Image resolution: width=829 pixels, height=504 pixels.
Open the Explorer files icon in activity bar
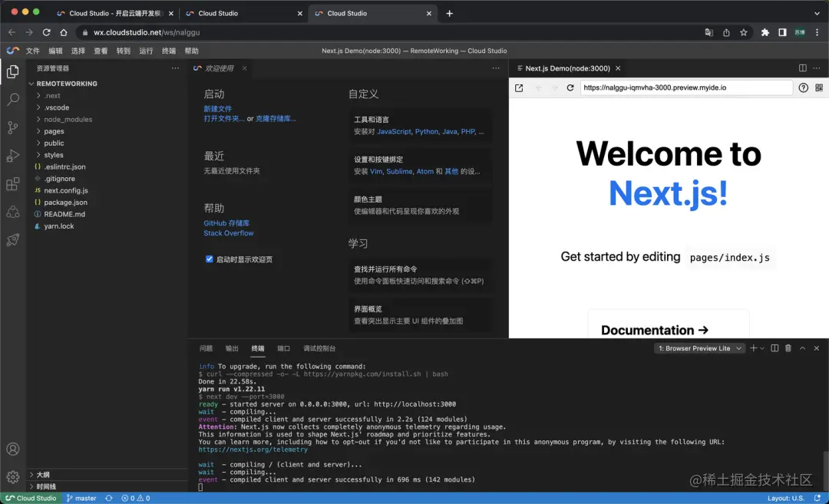(x=13, y=71)
